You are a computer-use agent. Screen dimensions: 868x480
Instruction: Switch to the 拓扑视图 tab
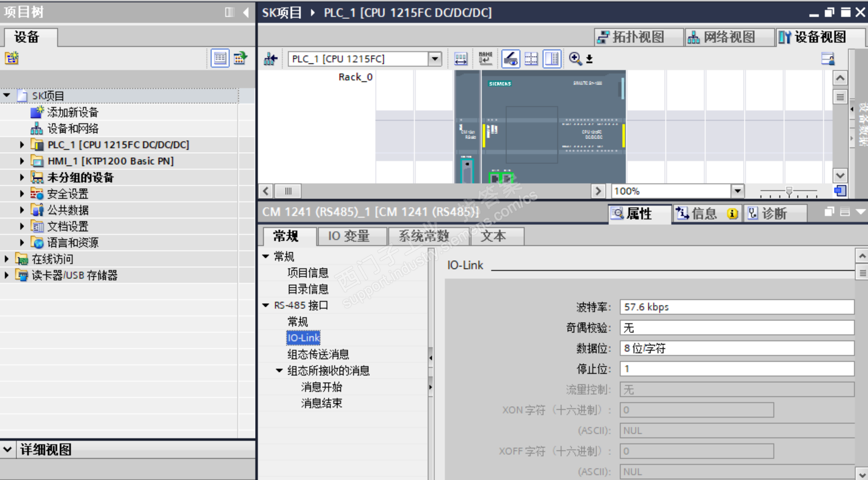(x=639, y=37)
